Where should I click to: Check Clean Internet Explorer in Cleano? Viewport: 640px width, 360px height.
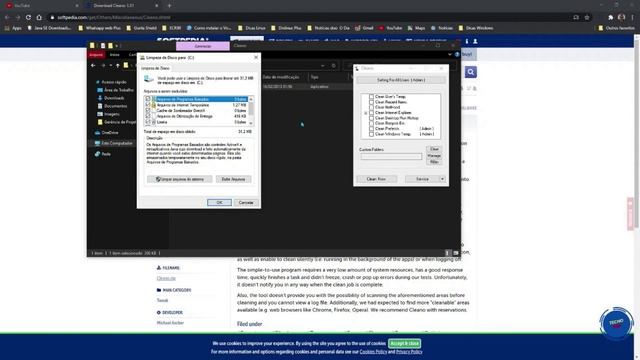[x=371, y=113]
